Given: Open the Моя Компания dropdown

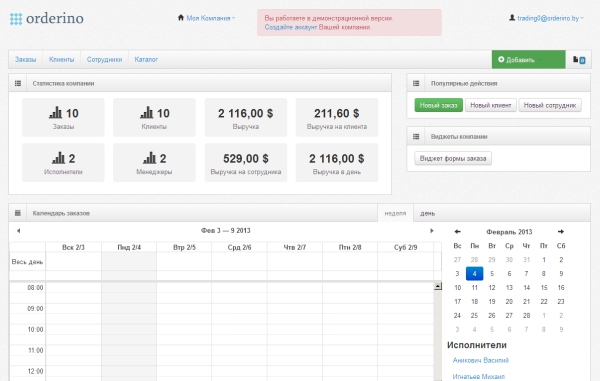Looking at the screenshot, I should [x=210, y=18].
